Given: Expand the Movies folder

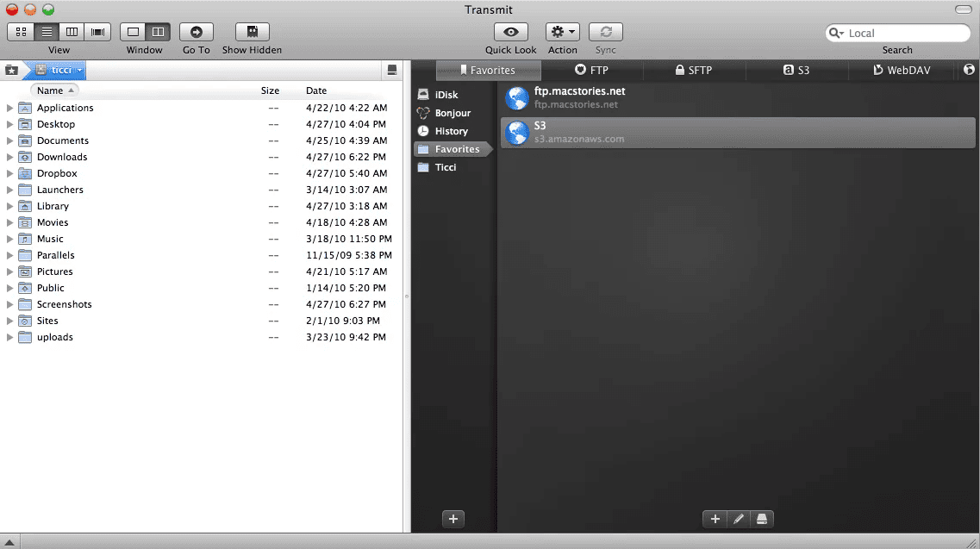Looking at the screenshot, I should (x=9, y=222).
